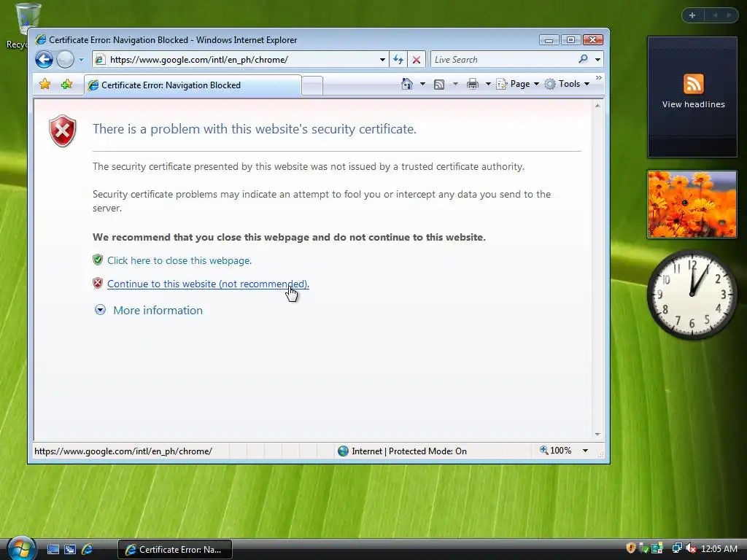This screenshot has height=560, width=747.
Task: Continue to this website (not recommended) link
Action: click(208, 284)
